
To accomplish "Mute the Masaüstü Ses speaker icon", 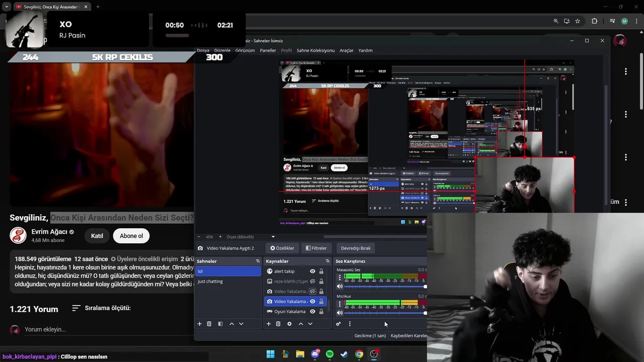I will pos(340,286).
